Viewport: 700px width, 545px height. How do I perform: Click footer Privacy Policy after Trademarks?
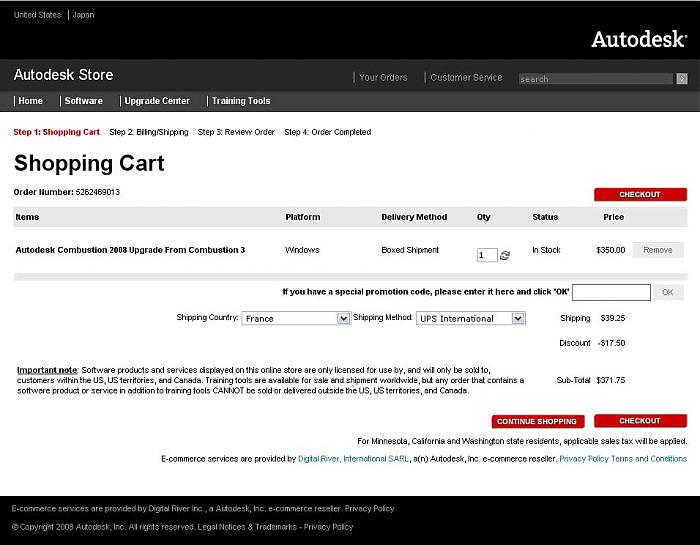(329, 527)
